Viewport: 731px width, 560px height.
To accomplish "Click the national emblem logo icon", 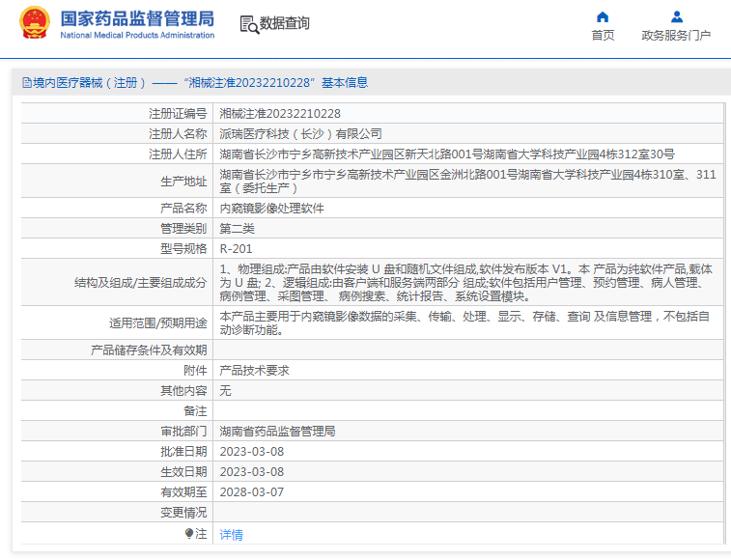I will 34,22.
